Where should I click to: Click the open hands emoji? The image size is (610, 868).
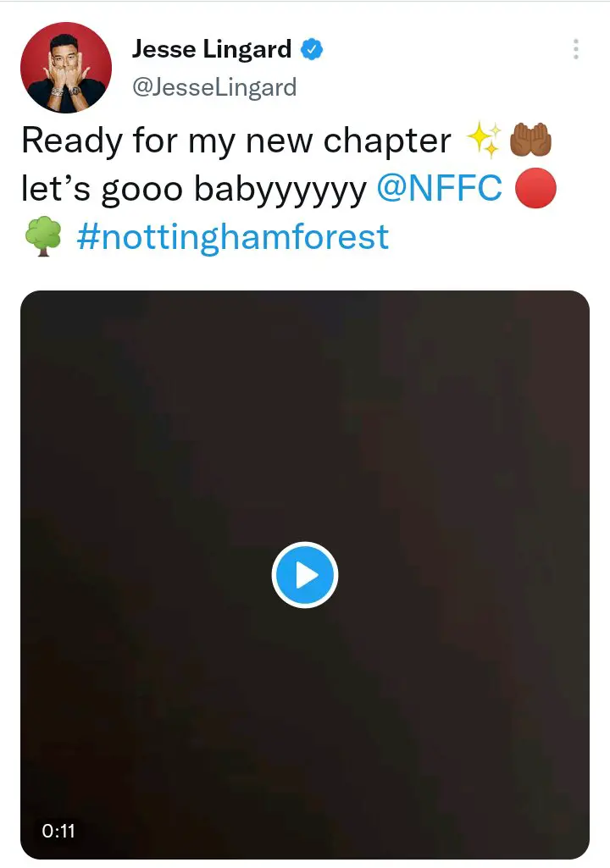click(x=530, y=141)
